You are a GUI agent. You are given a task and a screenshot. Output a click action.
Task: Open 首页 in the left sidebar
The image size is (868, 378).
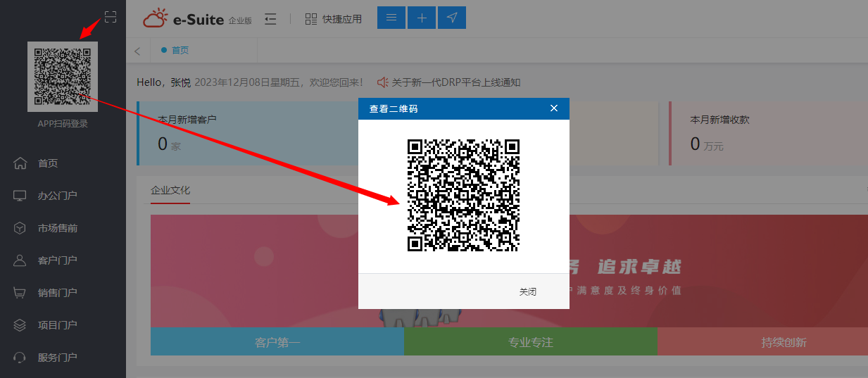coord(48,163)
